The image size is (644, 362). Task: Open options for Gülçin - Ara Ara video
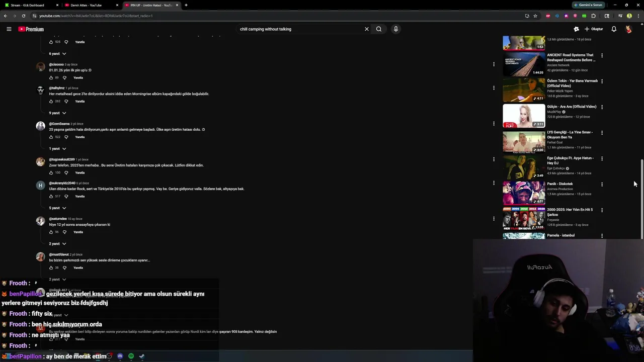602,107
